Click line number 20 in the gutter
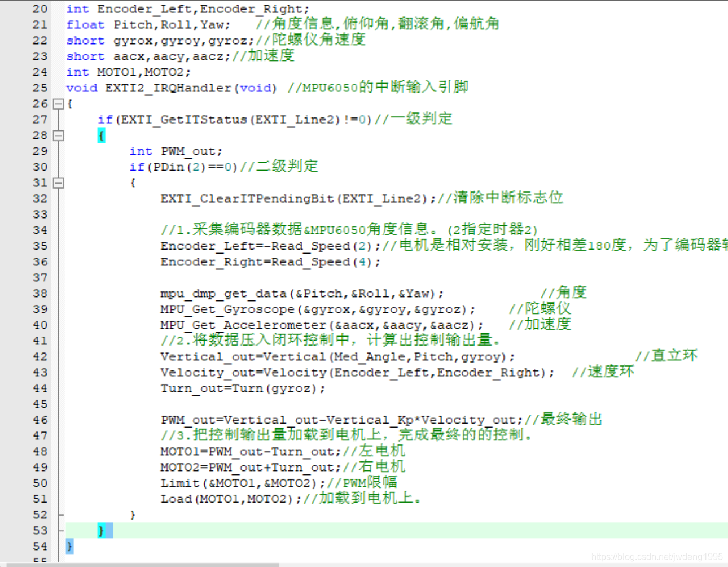This screenshot has height=567, width=728. coord(40,9)
